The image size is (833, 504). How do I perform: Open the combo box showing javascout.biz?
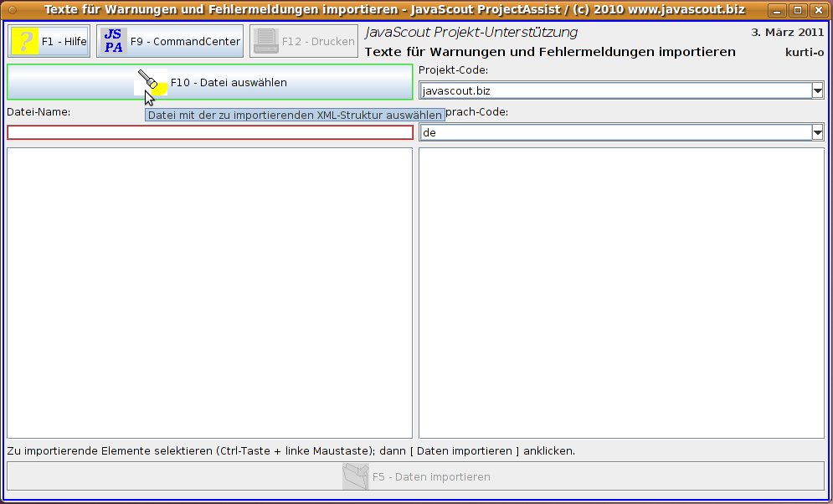[615, 90]
